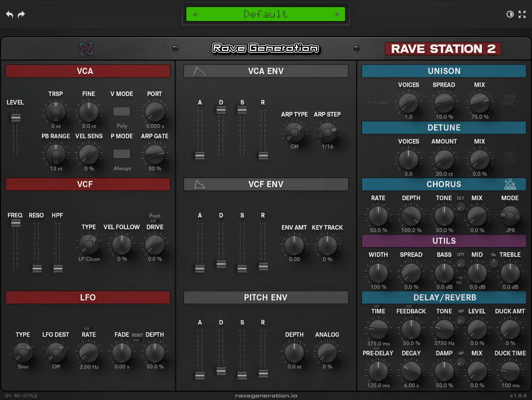
Task: Click the Detune AMOUNT knob
Action: point(444,159)
